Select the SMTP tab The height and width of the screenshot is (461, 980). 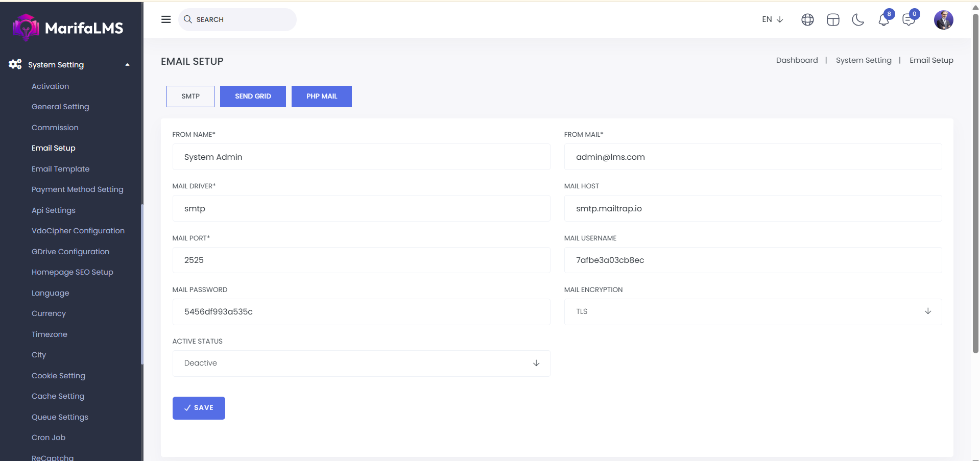click(x=190, y=96)
